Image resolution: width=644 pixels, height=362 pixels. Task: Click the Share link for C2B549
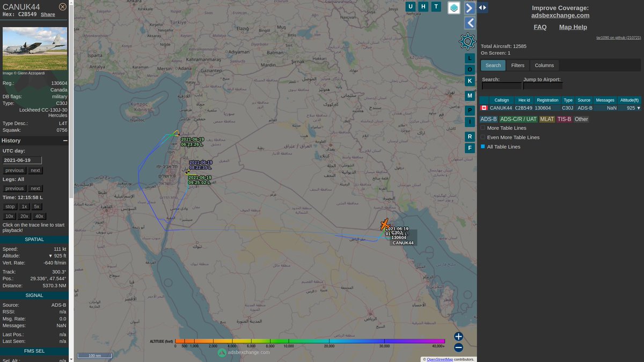(x=48, y=14)
